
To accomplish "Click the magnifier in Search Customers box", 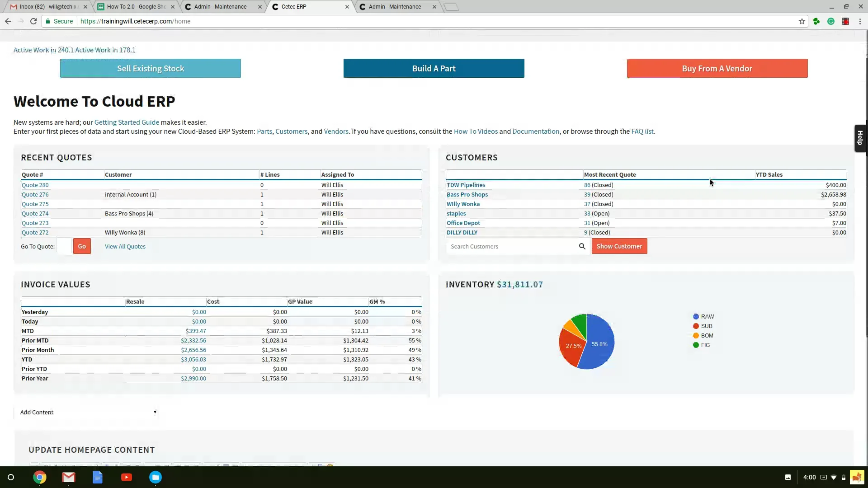I will 582,246.
